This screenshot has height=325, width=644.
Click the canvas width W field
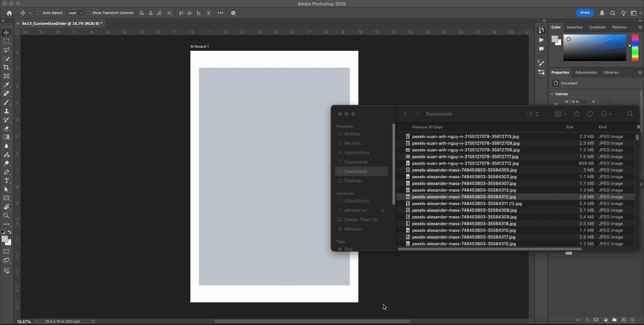point(579,102)
